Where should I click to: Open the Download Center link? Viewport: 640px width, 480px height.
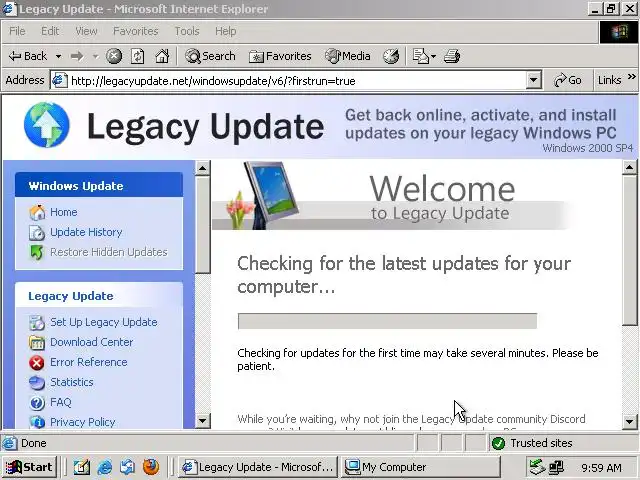click(x=91, y=342)
